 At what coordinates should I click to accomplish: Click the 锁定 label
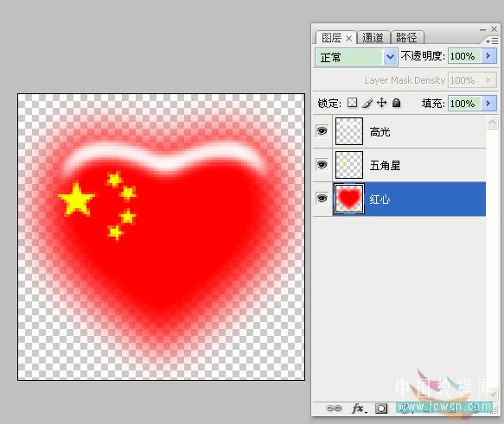329,104
